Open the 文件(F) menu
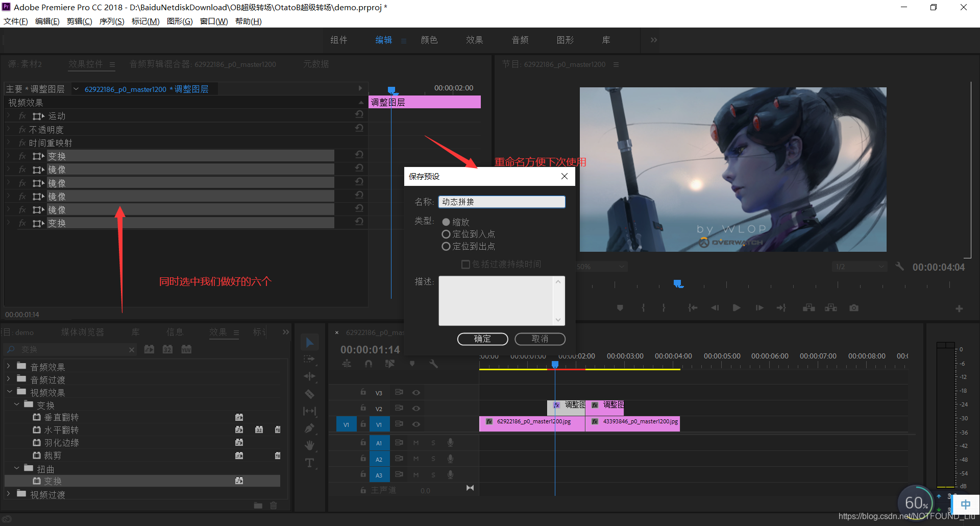The height and width of the screenshot is (526, 980). 16,21
